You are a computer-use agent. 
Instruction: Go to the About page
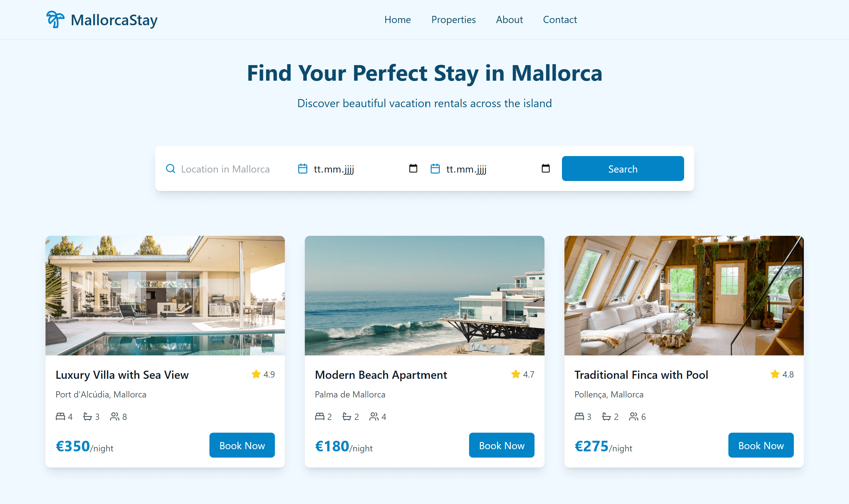coord(509,20)
